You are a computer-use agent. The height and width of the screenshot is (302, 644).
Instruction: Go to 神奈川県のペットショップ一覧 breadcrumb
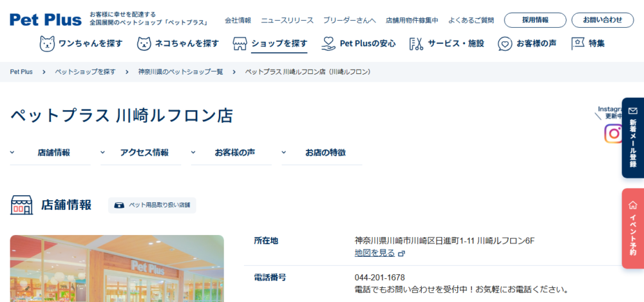(x=181, y=72)
